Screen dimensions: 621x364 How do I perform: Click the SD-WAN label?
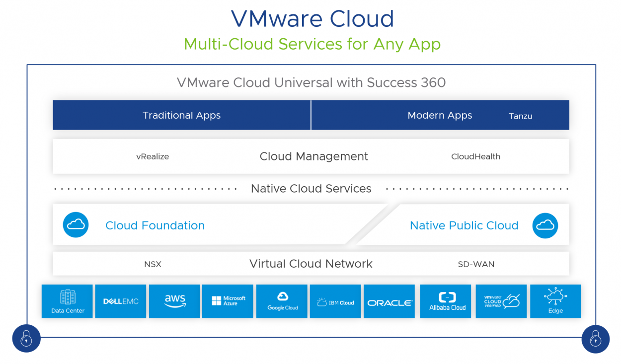tap(476, 264)
